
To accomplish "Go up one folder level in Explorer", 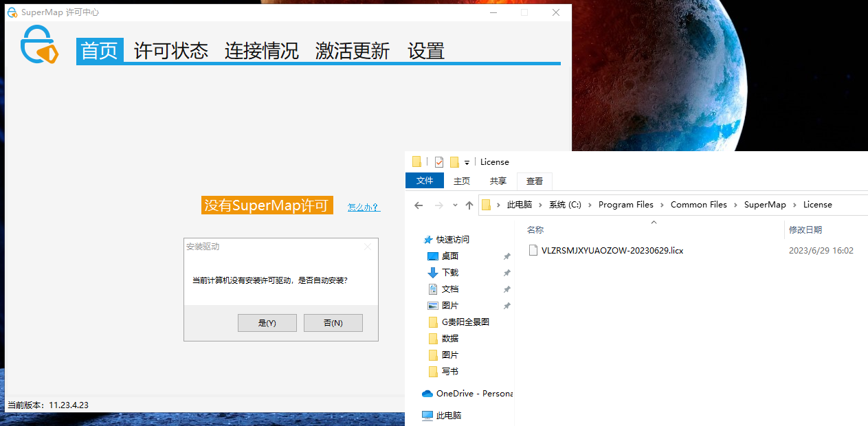I will coord(469,205).
